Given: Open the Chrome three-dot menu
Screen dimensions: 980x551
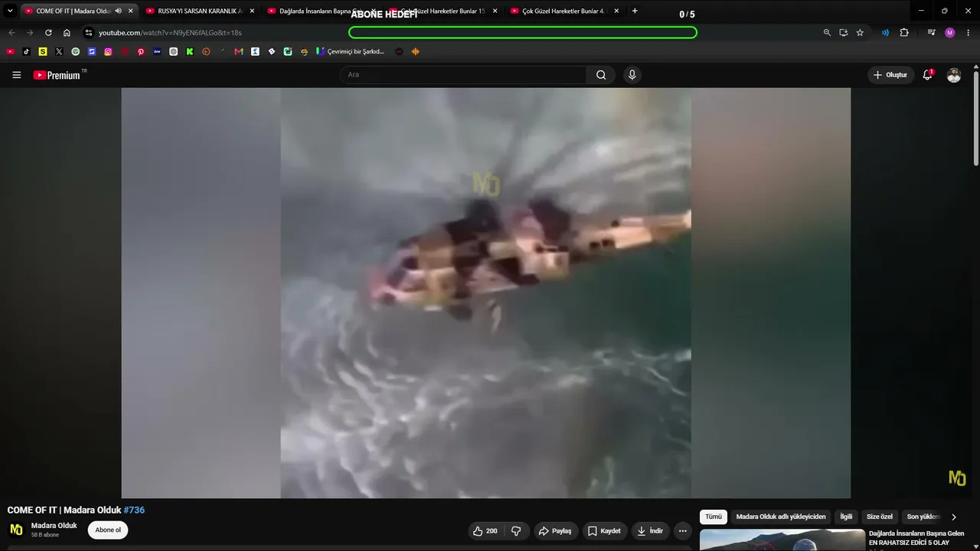Looking at the screenshot, I should 968,33.
